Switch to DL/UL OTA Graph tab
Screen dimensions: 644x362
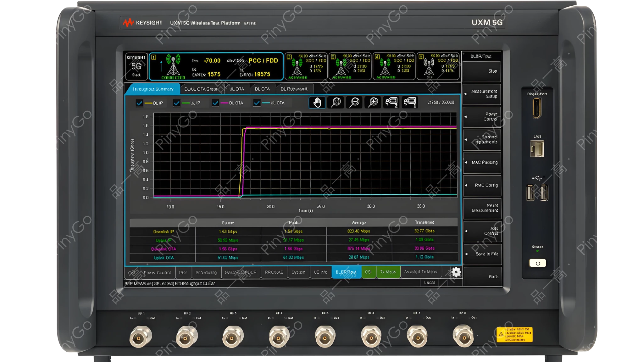(x=201, y=89)
